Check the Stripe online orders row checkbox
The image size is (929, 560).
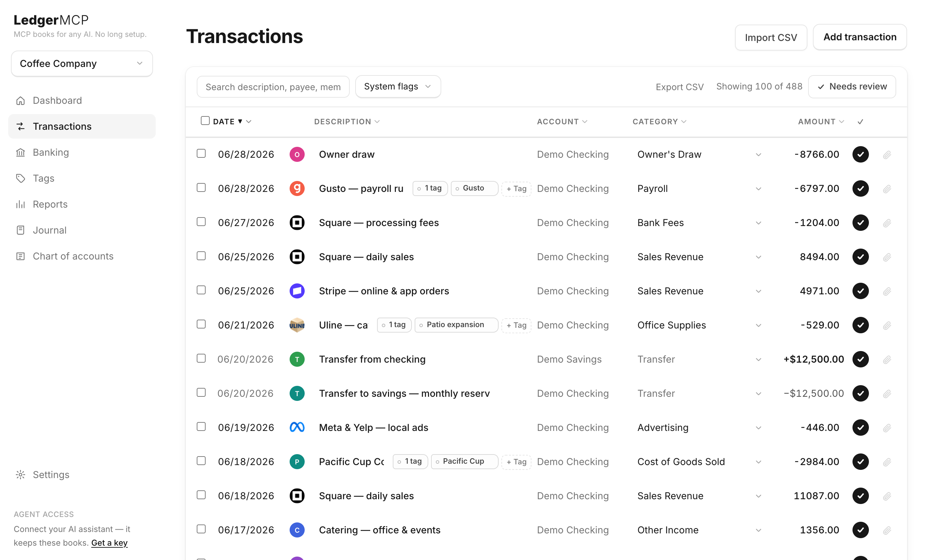201,290
